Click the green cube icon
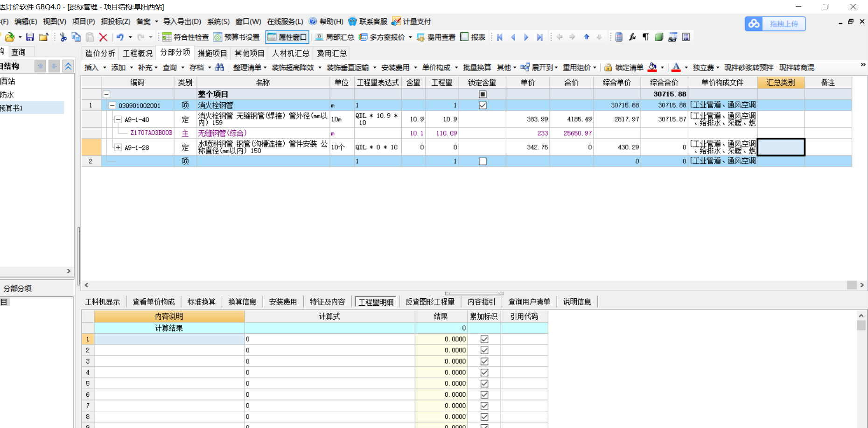 (x=659, y=37)
